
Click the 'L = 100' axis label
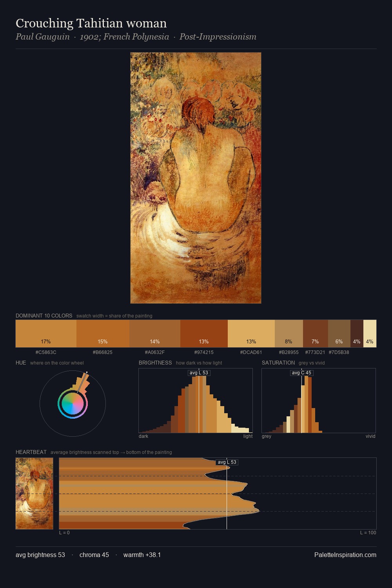point(368,532)
